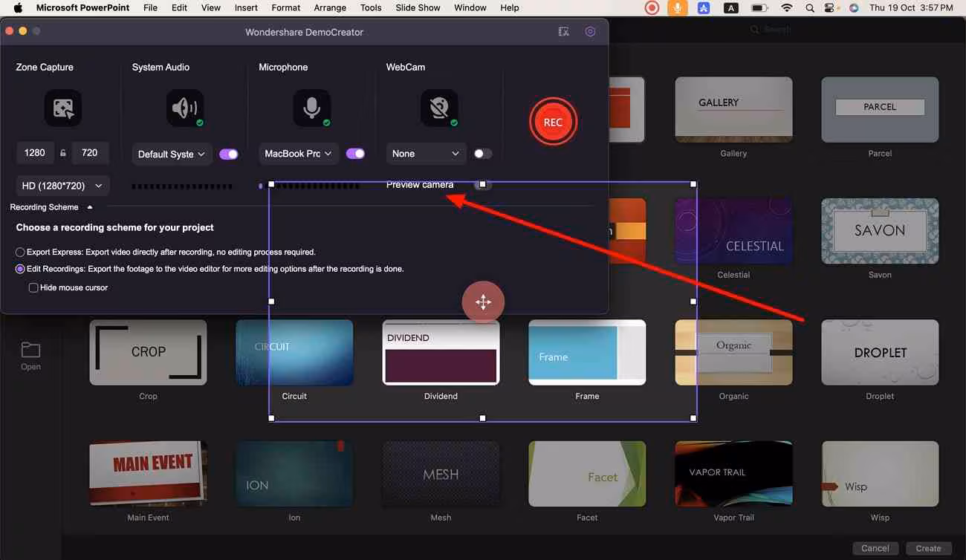The height and width of the screenshot is (560, 966).
Task: Open the Help menu
Action: pos(510,7)
